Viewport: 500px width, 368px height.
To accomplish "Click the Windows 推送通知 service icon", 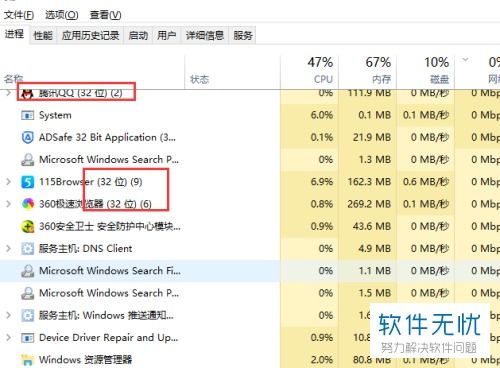I will pyautogui.click(x=27, y=315).
